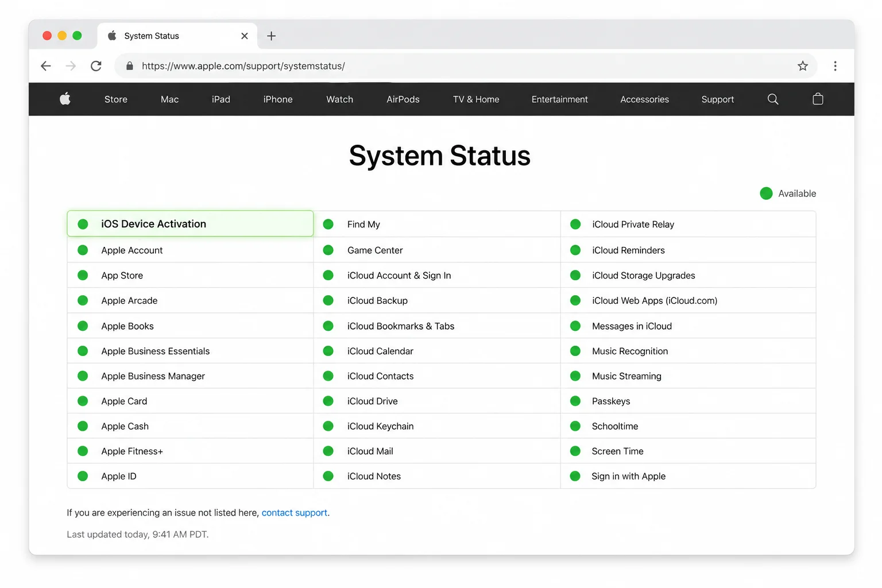Open the iPad menu item
Screen dimensions: 882x588
coord(221,99)
